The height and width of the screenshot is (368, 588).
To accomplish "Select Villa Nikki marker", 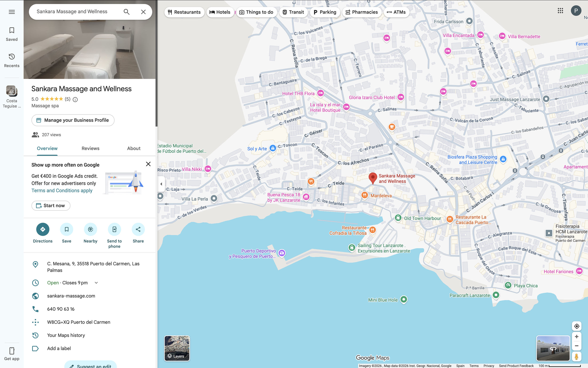I will click(x=208, y=168).
